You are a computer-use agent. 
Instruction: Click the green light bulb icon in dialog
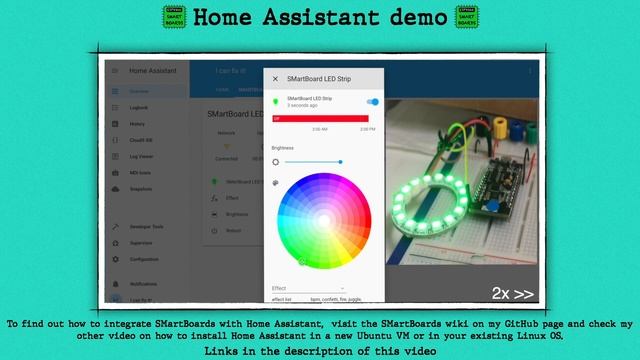pyautogui.click(x=276, y=102)
